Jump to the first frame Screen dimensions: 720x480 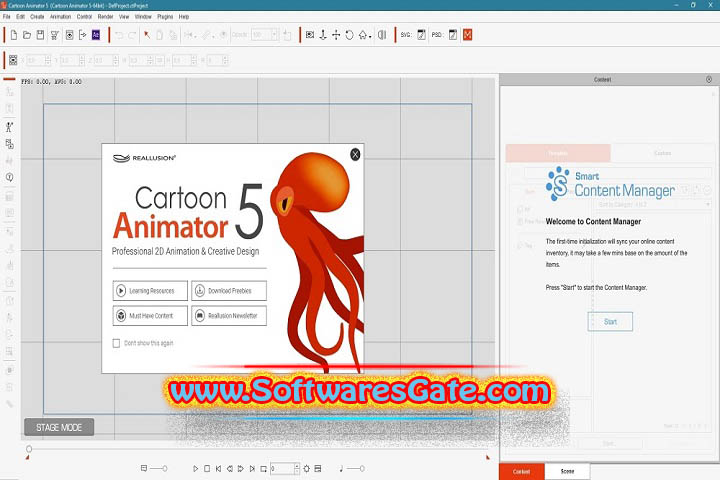[x=218, y=469]
